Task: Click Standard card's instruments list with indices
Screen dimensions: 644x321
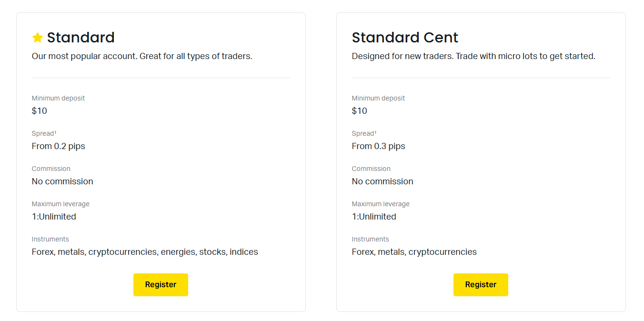Action: [x=145, y=252]
